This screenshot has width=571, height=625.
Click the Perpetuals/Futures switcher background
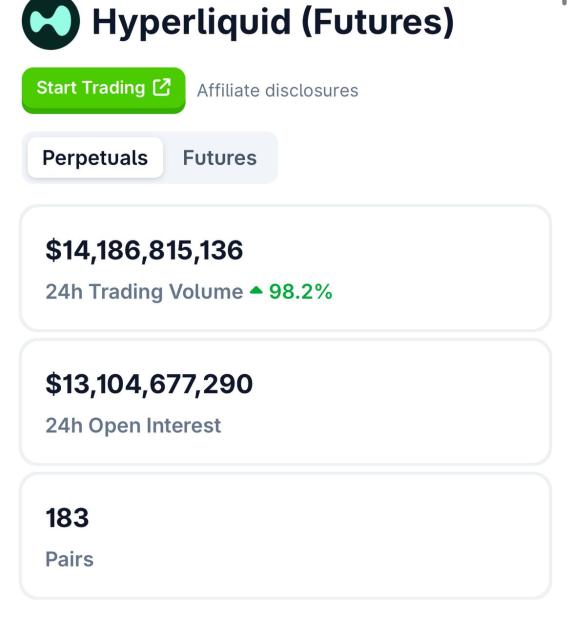click(150, 157)
